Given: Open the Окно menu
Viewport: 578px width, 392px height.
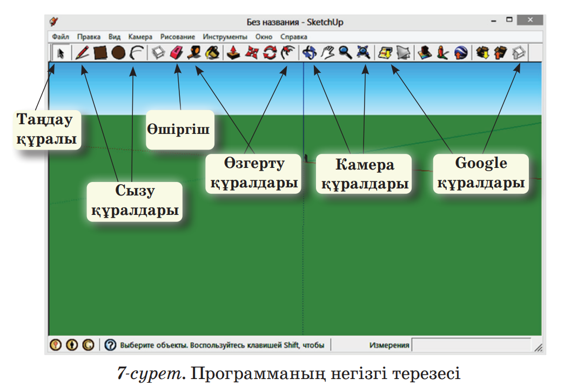Looking at the screenshot, I should [264, 37].
